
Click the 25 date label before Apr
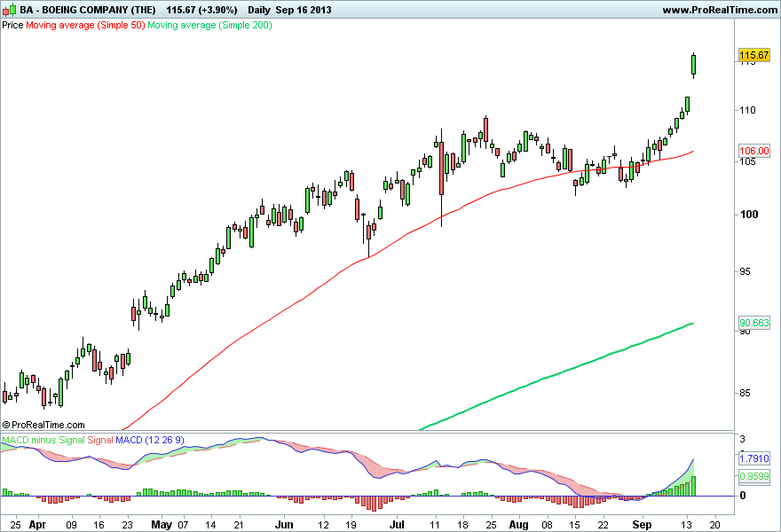(x=15, y=525)
